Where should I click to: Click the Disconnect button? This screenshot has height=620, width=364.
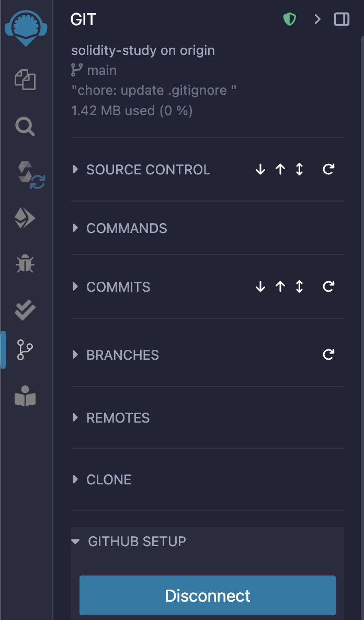(x=208, y=595)
